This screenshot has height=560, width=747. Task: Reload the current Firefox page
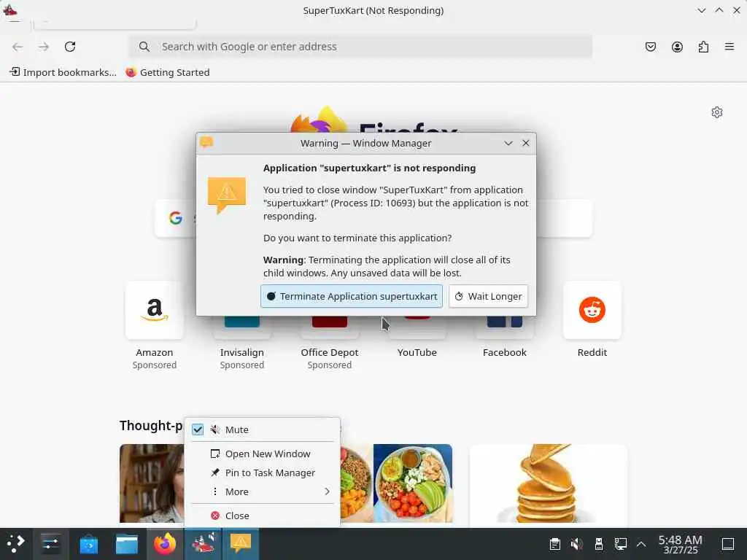(70, 47)
